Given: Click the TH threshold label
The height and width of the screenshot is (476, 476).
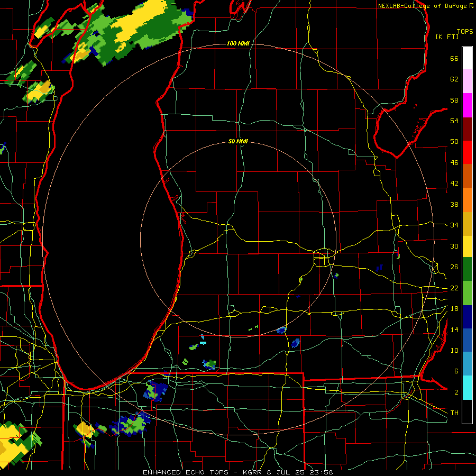Looking at the screenshot, I should tap(454, 413).
